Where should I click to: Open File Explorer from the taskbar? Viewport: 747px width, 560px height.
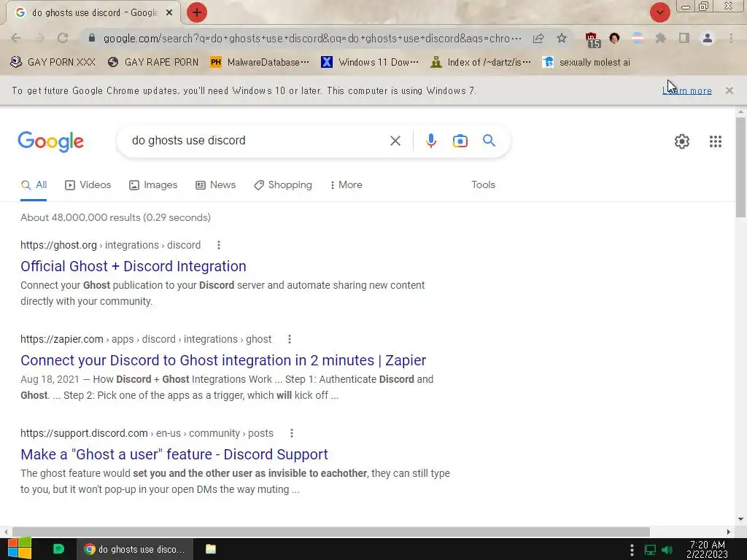210,550
